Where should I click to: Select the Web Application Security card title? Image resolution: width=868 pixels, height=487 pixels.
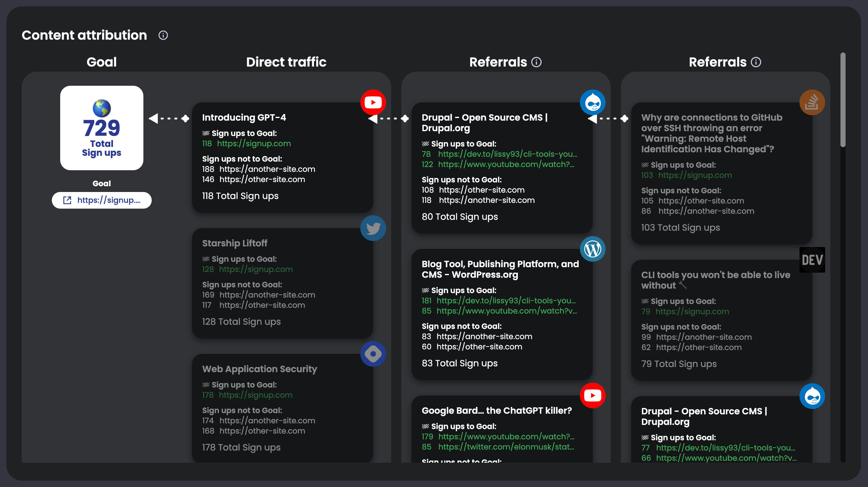(260, 369)
